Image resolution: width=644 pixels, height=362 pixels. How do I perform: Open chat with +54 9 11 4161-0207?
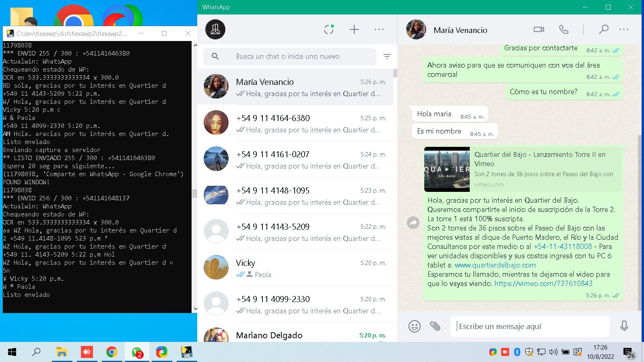pos(295,159)
